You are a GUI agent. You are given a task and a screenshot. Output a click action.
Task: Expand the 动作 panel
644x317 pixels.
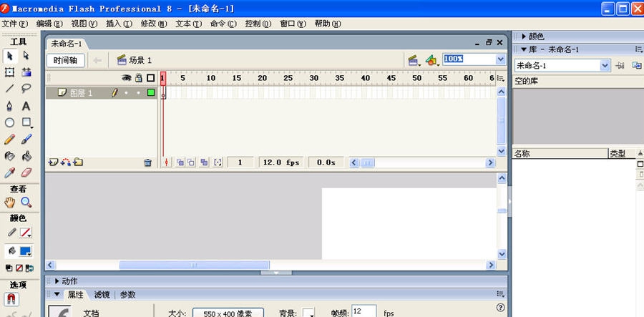pyautogui.click(x=57, y=281)
